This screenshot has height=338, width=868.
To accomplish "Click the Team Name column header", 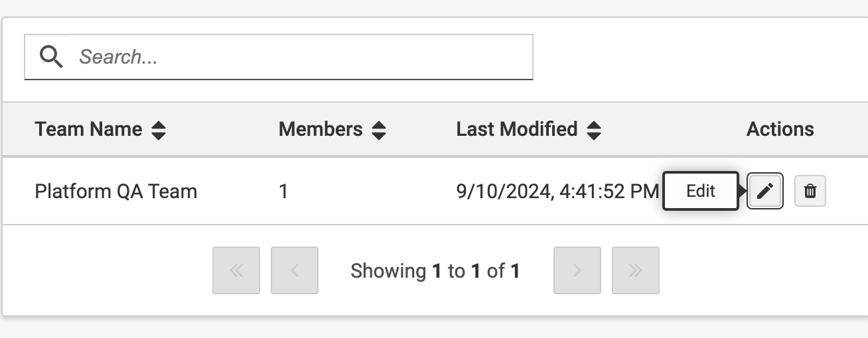I will click(x=88, y=129).
